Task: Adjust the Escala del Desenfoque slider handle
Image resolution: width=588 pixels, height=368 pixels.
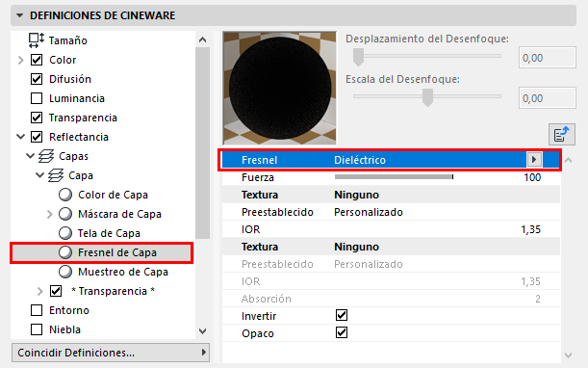Action: (x=427, y=97)
